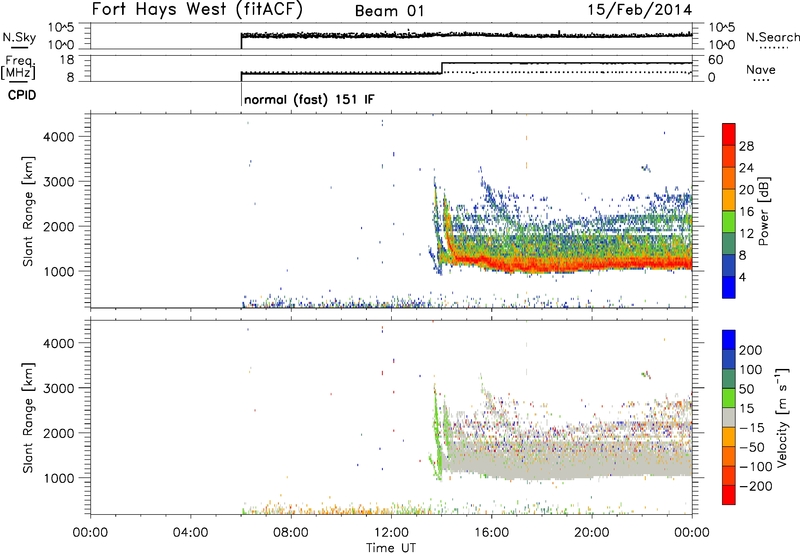Click the 10^5 tick left of noise panel
This screenshot has width=800, height=554.
[x=61, y=28]
